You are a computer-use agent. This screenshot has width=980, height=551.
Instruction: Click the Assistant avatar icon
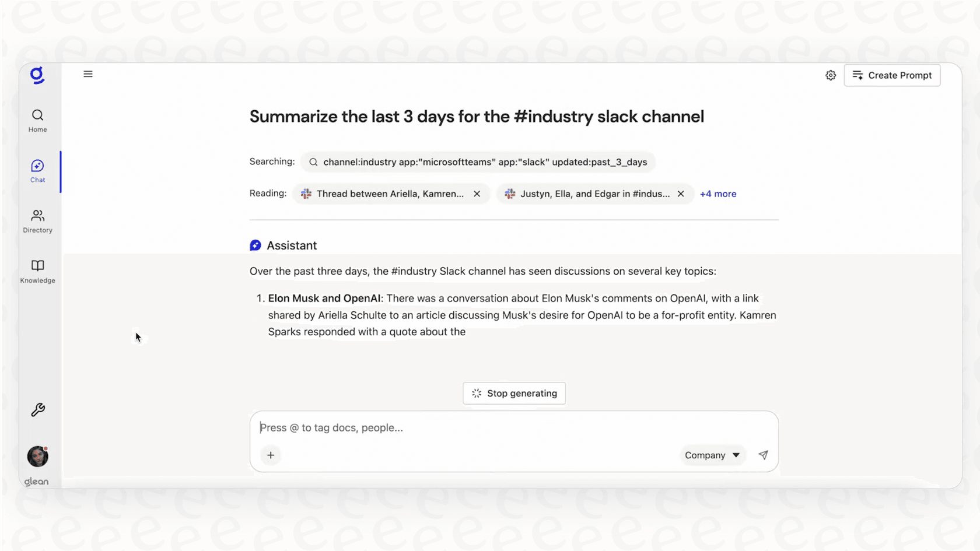256,245
